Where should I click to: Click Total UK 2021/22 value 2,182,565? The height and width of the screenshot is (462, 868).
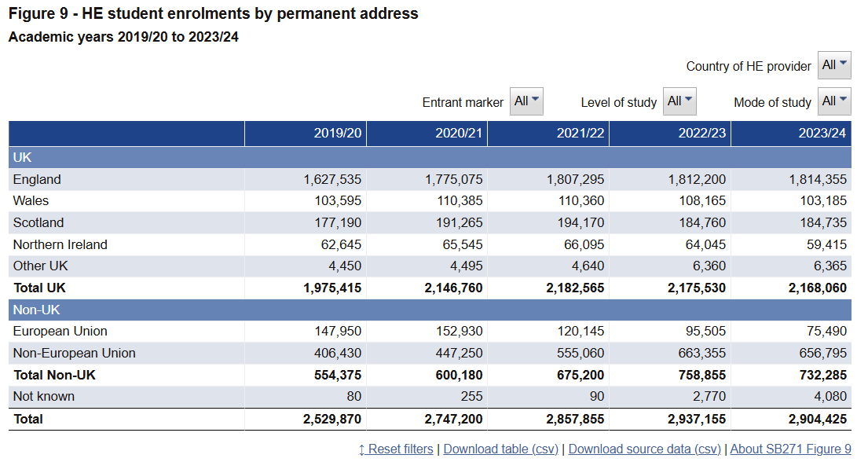(575, 288)
